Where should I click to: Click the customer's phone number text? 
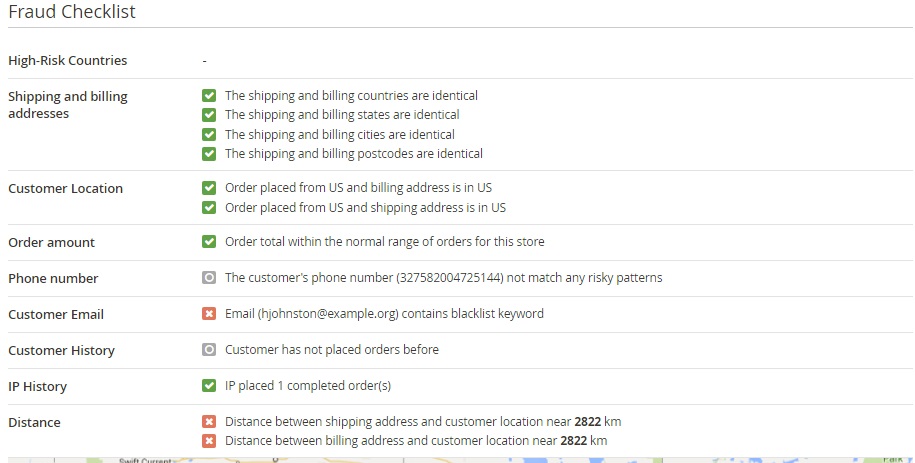tap(443, 278)
